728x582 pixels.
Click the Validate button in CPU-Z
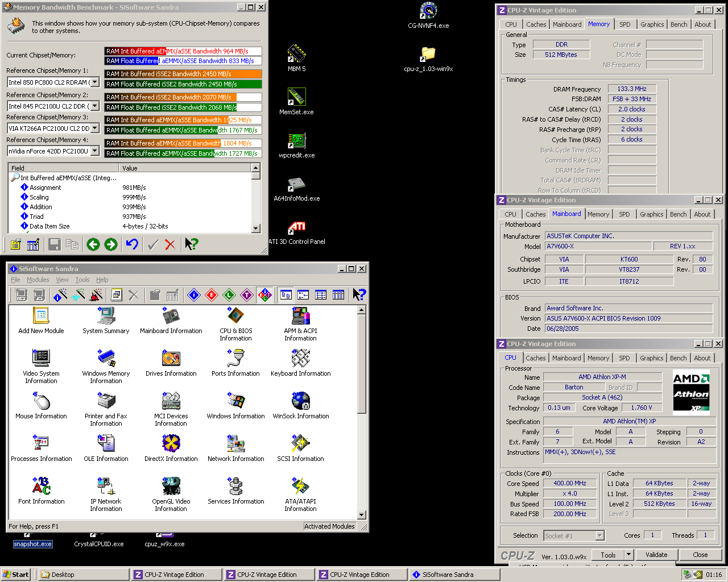656,555
